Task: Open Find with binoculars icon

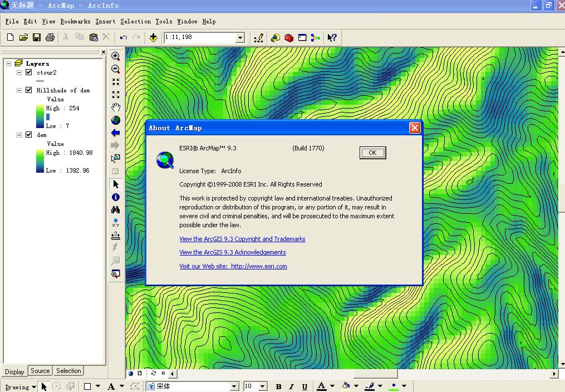Action: pos(116,210)
